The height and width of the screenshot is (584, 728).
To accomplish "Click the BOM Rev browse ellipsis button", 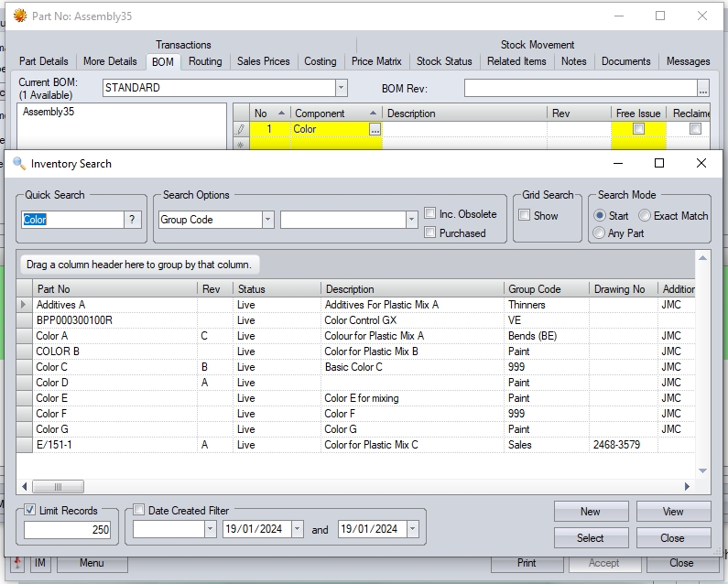I will pyautogui.click(x=702, y=89).
